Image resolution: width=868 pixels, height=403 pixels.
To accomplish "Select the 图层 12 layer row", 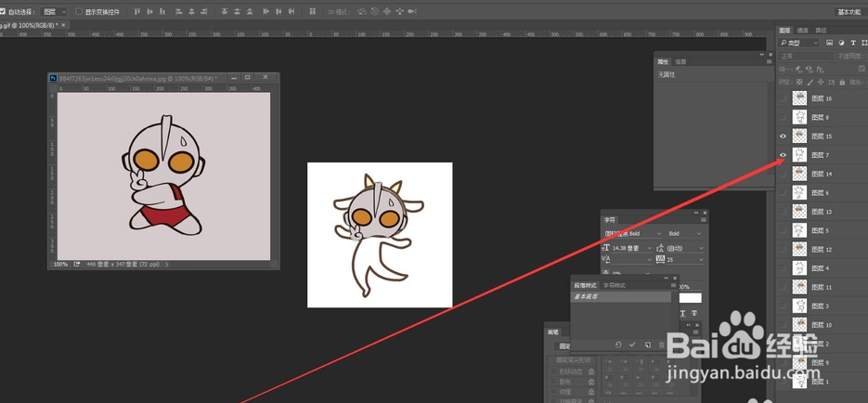I will 823,250.
